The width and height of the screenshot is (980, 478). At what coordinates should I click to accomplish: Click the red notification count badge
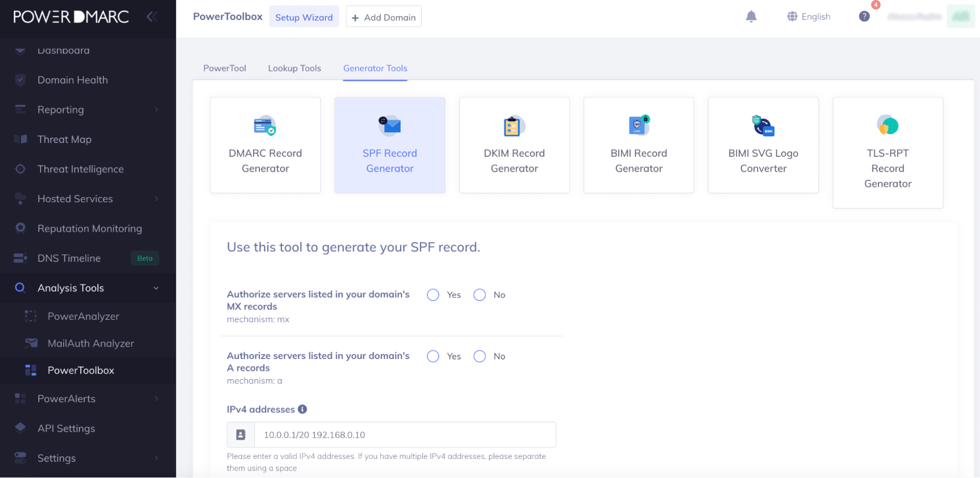876,5
